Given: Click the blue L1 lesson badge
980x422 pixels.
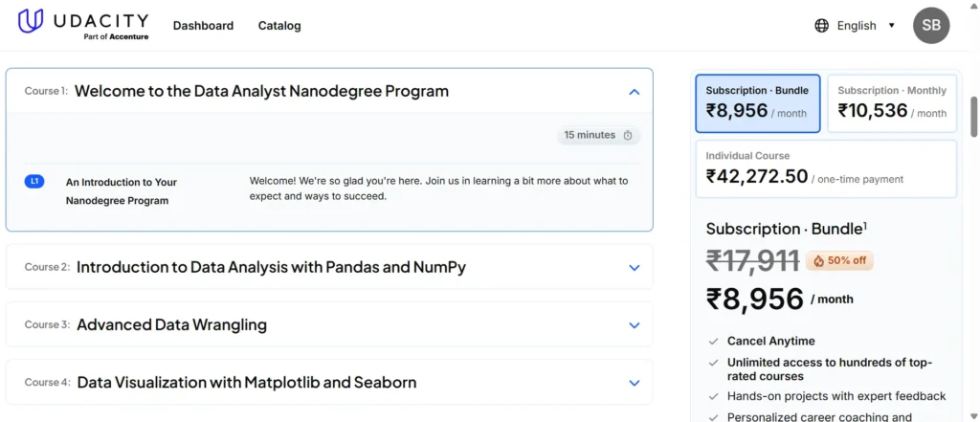Looking at the screenshot, I should [34, 181].
